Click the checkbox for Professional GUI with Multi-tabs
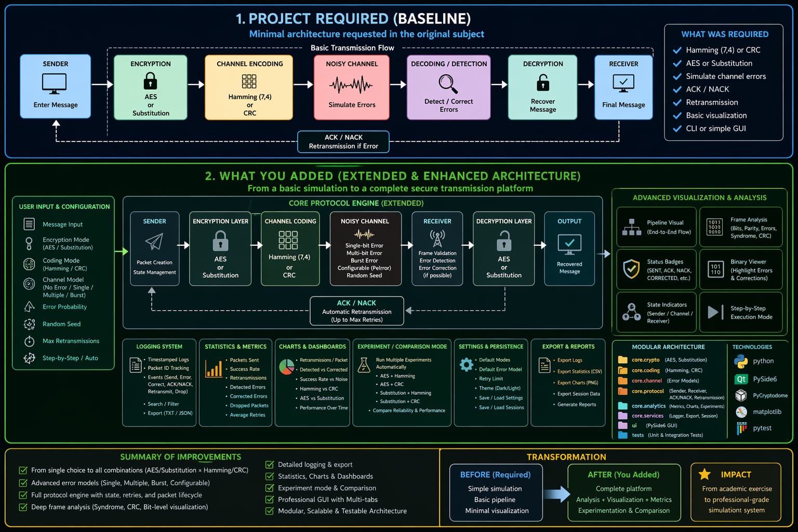798x532 pixels. [x=270, y=499]
